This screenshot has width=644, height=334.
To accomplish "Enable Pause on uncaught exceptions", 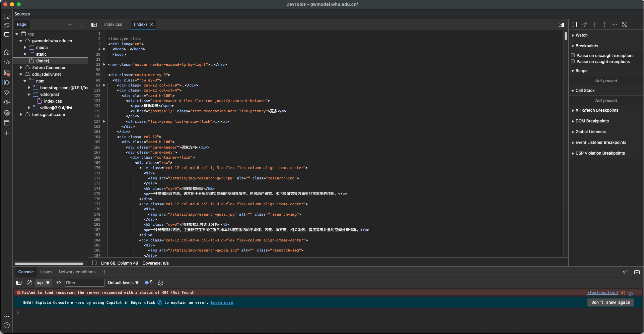I will [x=573, y=56].
